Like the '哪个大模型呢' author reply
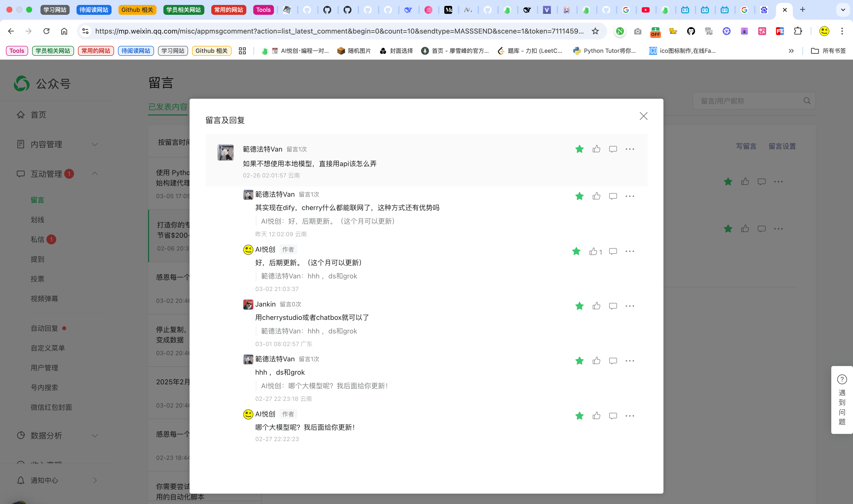 tap(596, 416)
